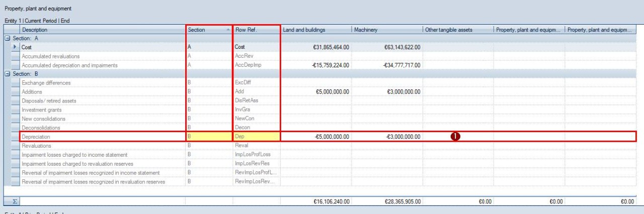The height and width of the screenshot is (214, 644).
Task: Select the Other tangible assets column header
Action: point(457,30)
